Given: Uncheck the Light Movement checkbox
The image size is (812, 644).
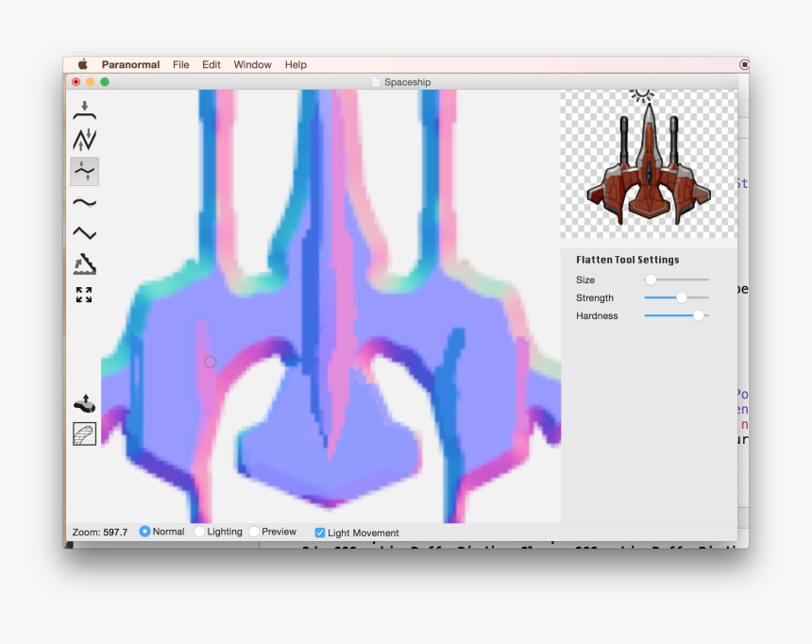Looking at the screenshot, I should tap(320, 533).
